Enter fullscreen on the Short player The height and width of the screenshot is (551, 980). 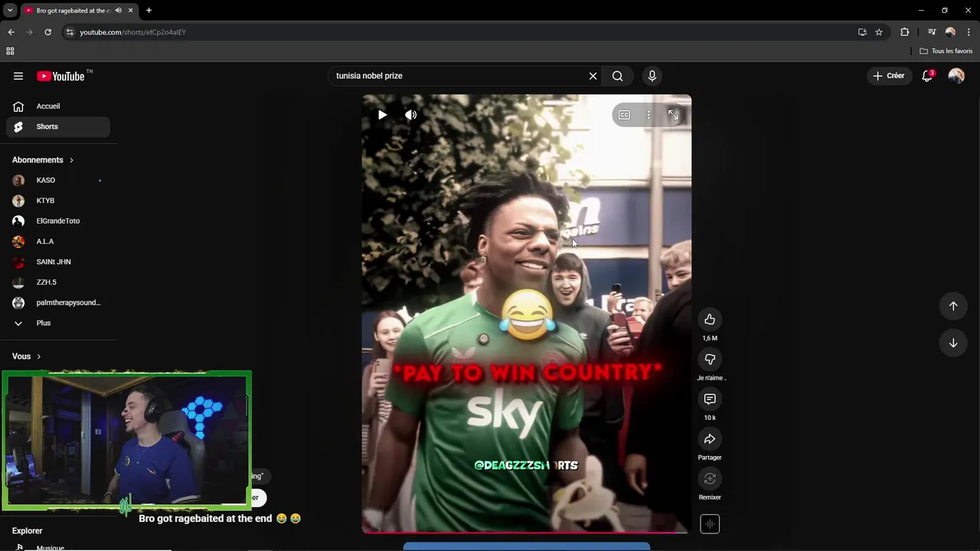(x=673, y=115)
